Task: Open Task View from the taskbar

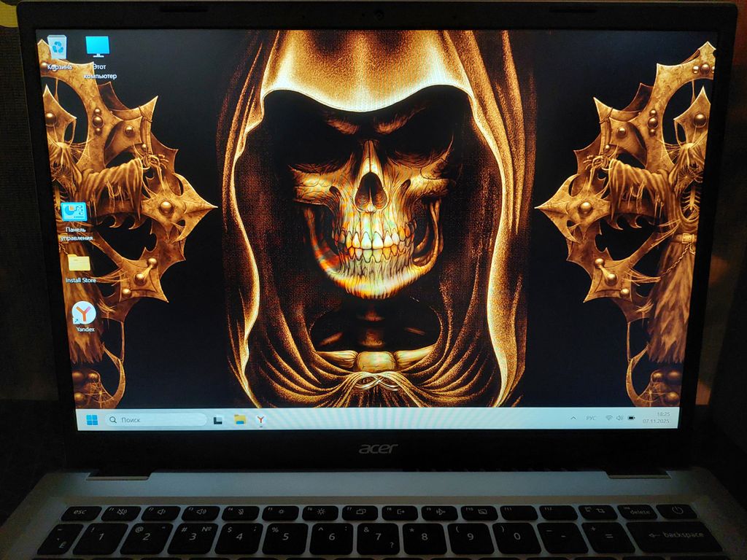Action: pos(218,420)
